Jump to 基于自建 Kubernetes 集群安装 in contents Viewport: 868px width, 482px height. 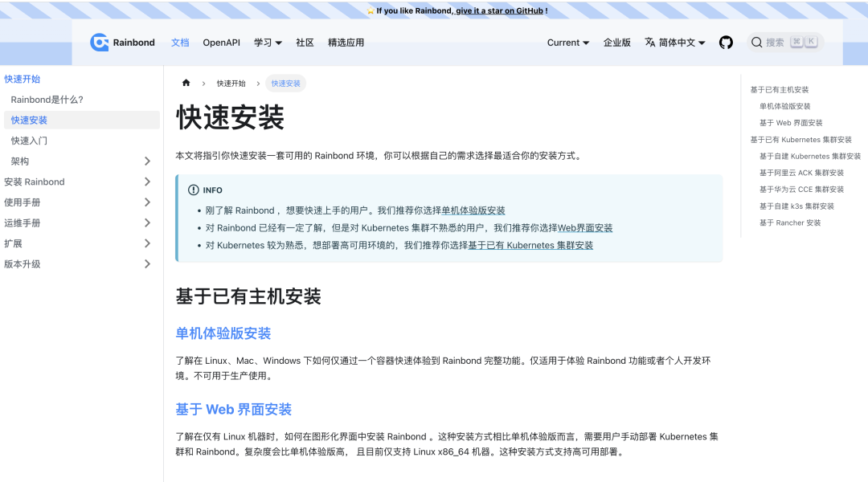(810, 156)
